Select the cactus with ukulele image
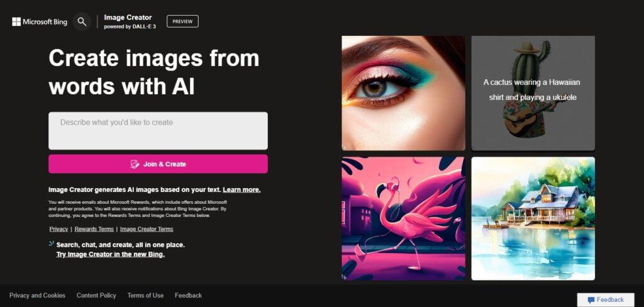 tap(533, 93)
